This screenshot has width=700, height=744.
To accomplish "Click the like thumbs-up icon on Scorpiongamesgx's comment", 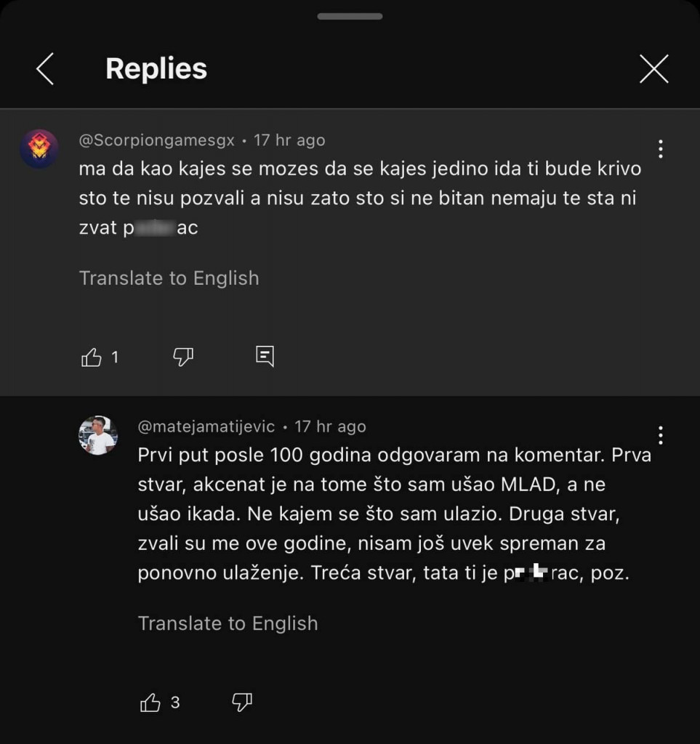I will coord(92,356).
